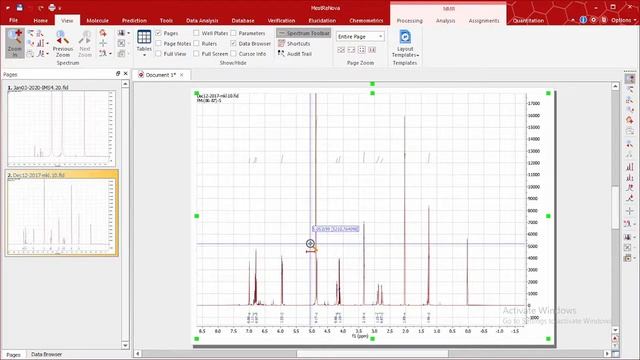Click the Shortcuts icon
The image size is (640, 360).
[x=282, y=43]
